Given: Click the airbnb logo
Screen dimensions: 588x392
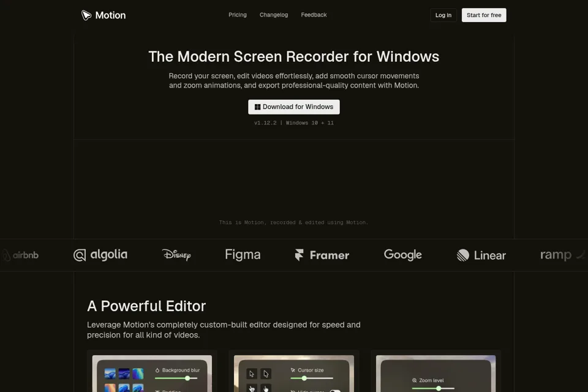Looking at the screenshot, I should [20, 255].
